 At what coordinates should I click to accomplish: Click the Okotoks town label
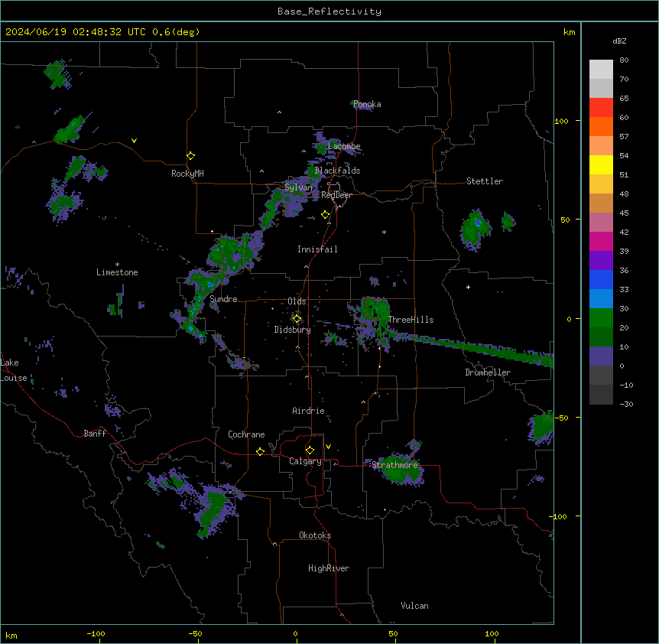315,535
